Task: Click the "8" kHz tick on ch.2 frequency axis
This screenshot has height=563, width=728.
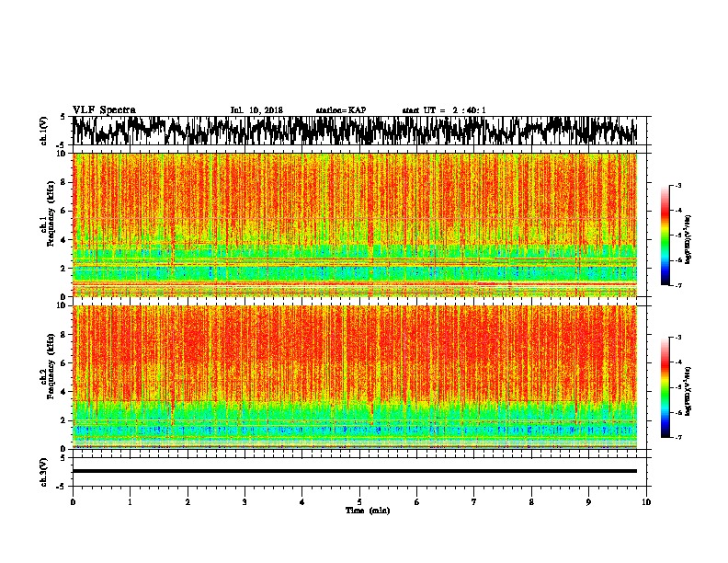Action: click(64, 335)
